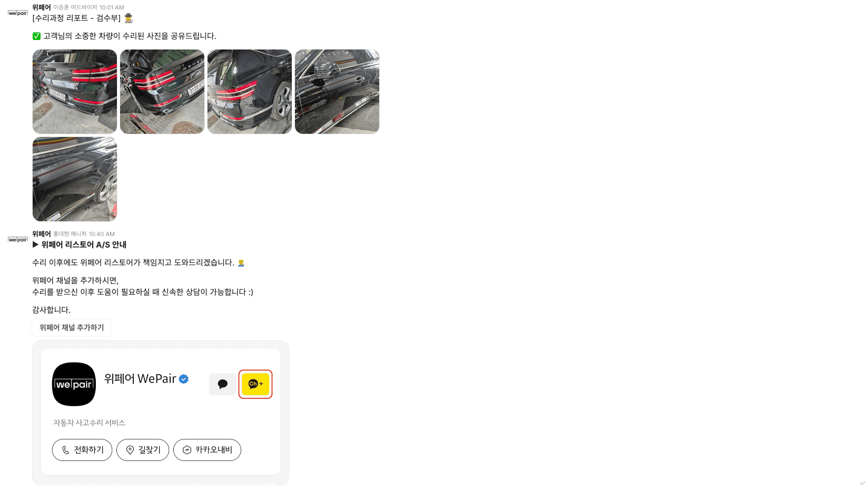Viewport: 868px width, 491px height.
Task: Click the black WePair logo on the card
Action: (x=74, y=384)
